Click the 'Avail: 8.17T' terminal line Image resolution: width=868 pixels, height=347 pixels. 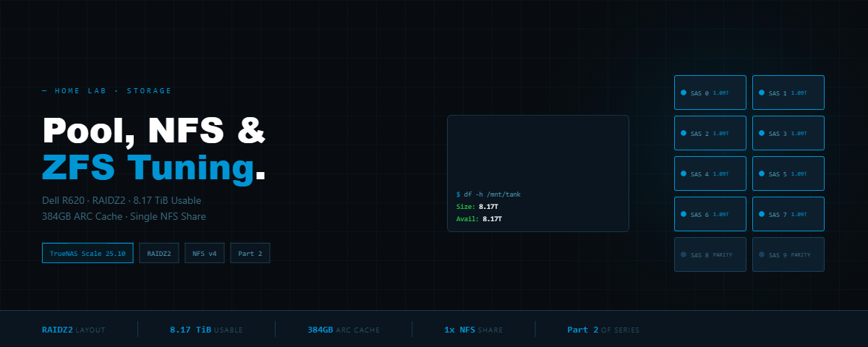[x=479, y=218]
